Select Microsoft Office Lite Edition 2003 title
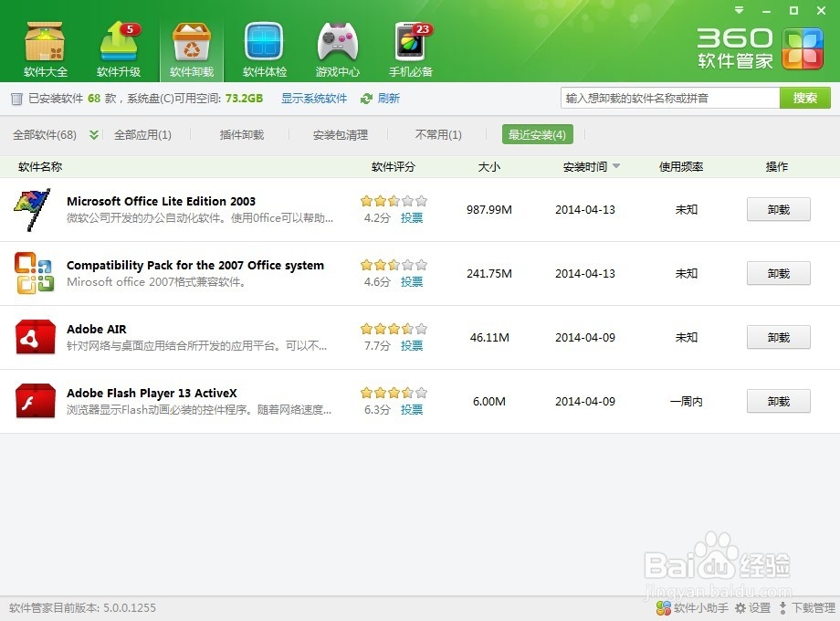Image resolution: width=840 pixels, height=621 pixels. 162,202
